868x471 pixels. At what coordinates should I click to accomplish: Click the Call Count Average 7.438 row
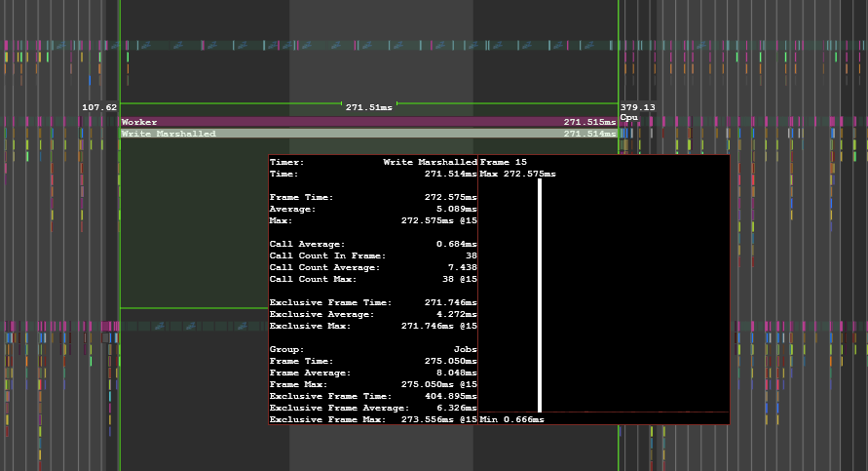coord(373,267)
